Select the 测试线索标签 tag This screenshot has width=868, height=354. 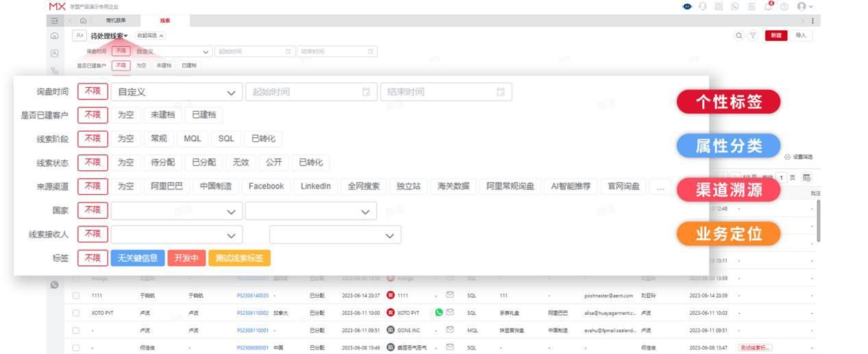tap(239, 258)
